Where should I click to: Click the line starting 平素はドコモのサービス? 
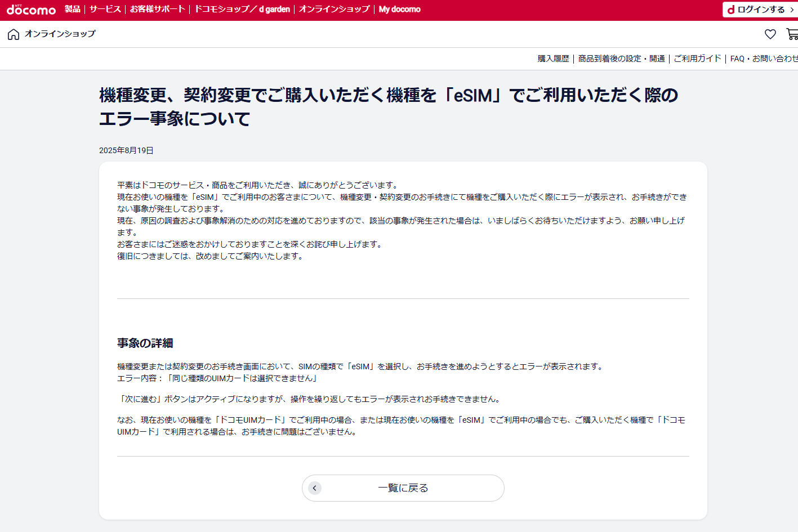pos(258,185)
